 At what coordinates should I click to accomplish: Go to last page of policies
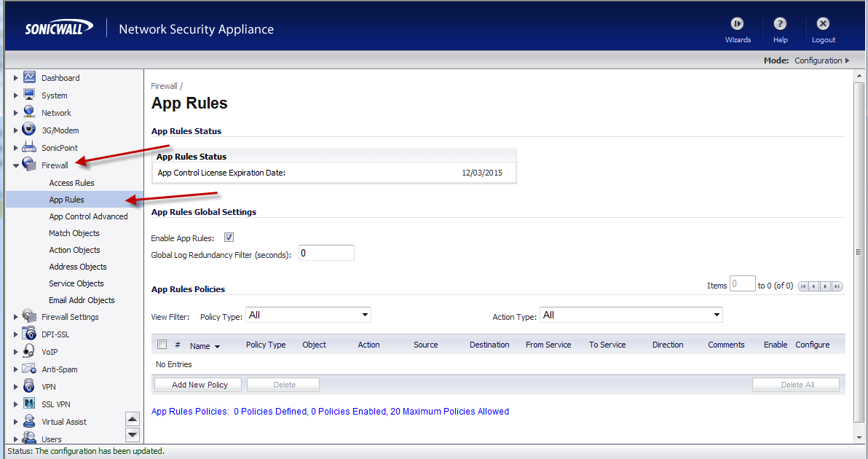tap(837, 286)
